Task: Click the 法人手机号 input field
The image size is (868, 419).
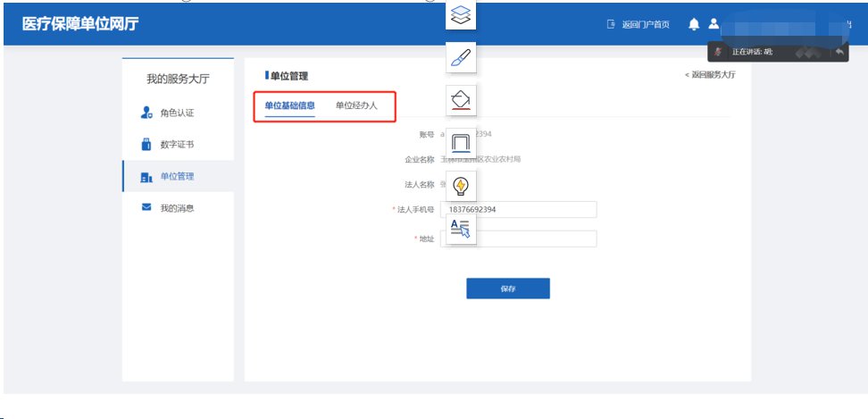Action: (518, 210)
